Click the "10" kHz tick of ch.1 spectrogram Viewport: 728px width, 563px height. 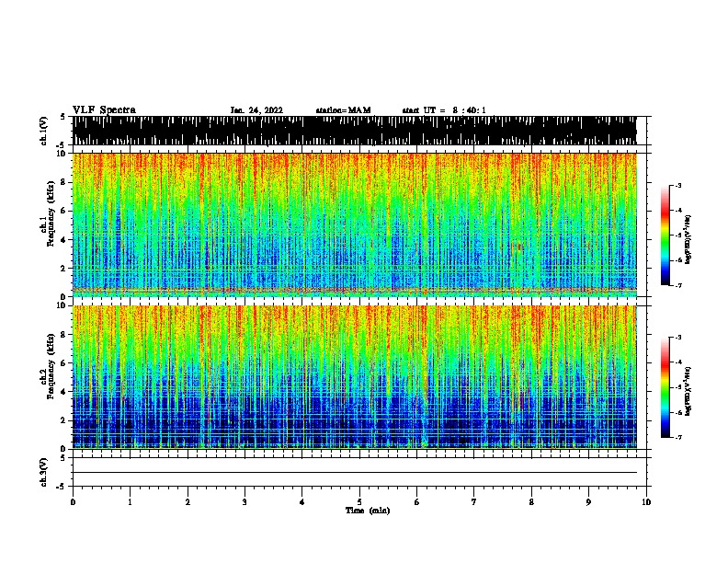click(63, 154)
